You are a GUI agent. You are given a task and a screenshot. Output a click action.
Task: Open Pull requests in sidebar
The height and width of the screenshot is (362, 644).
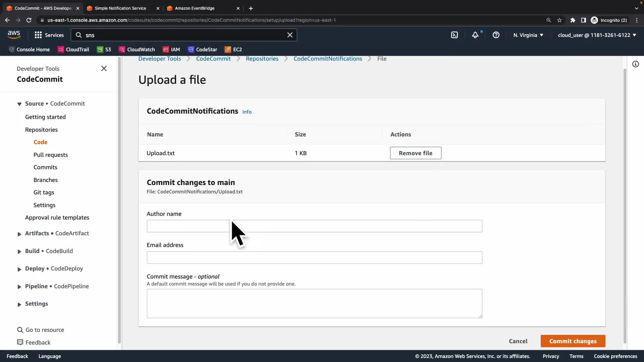51,155
